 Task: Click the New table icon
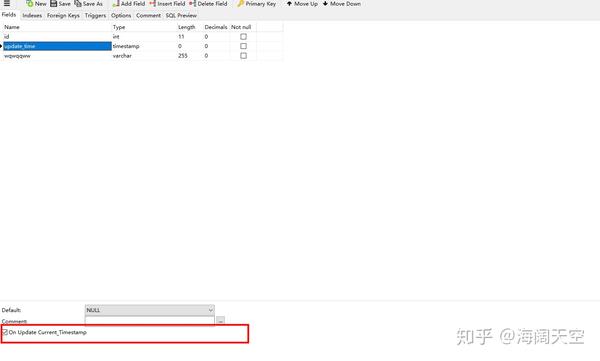(29, 3)
